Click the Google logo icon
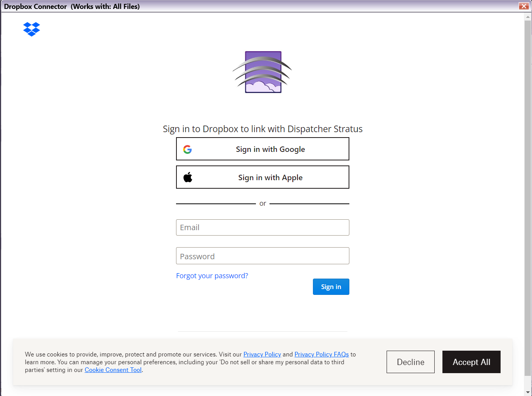 188,150
